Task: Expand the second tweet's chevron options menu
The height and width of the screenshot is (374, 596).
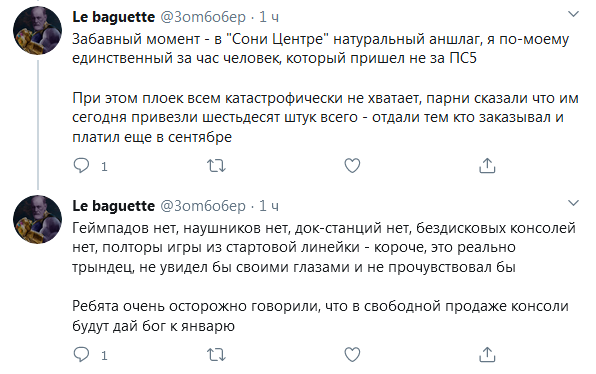Action: click(x=573, y=203)
